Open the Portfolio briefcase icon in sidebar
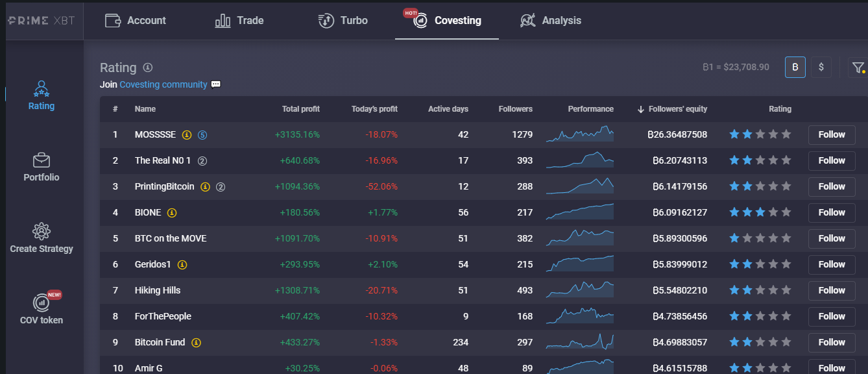 click(42, 160)
